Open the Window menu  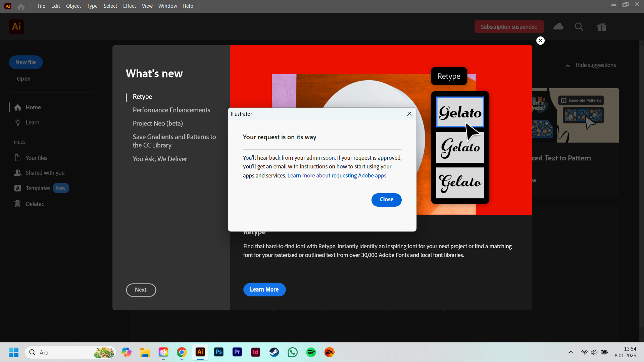tap(168, 6)
